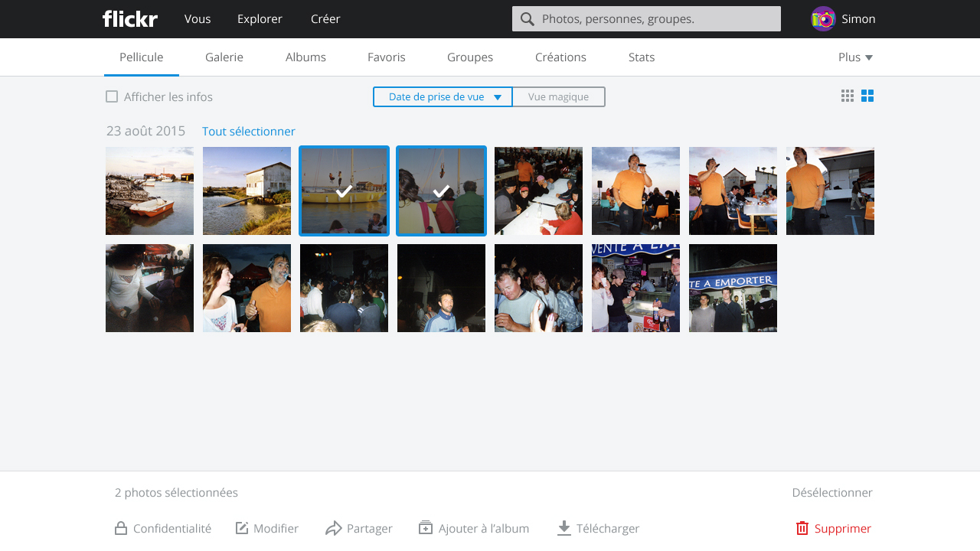Select the woman in white top dark photo
The width and height of the screenshot is (980, 551).
[x=149, y=288]
